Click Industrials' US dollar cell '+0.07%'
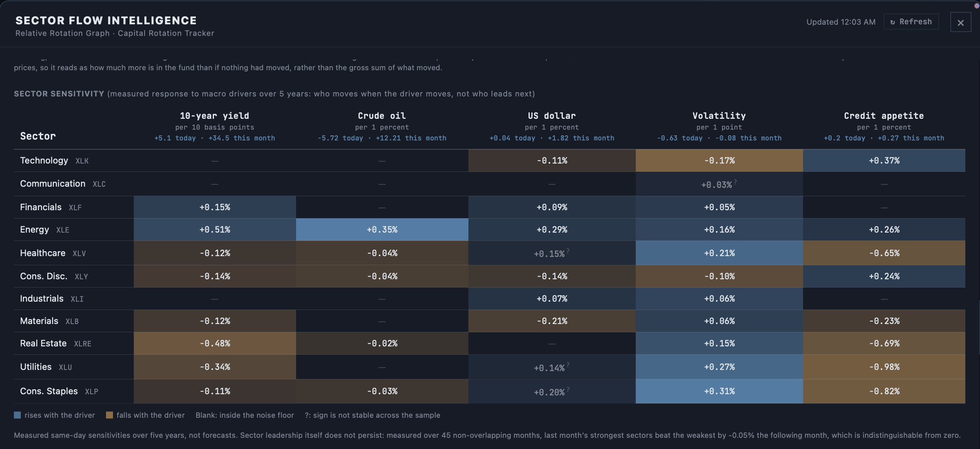Screen dimensions: 980x449 pos(552,299)
